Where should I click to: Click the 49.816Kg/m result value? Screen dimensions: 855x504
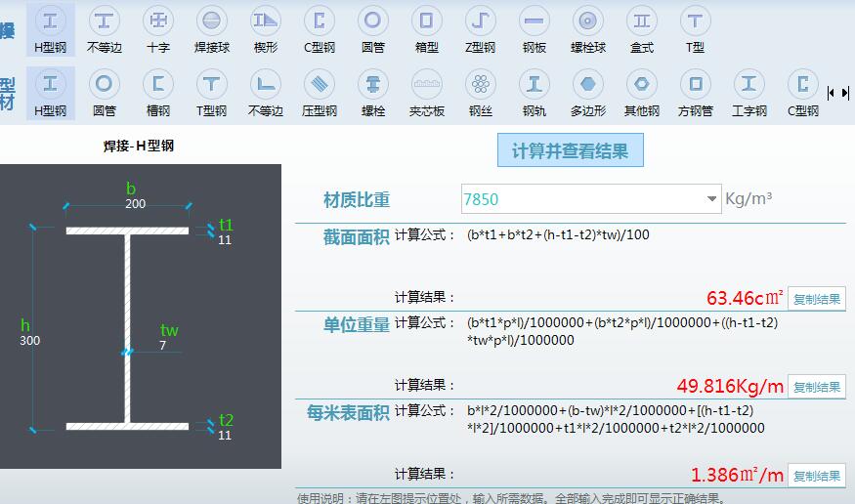730,386
